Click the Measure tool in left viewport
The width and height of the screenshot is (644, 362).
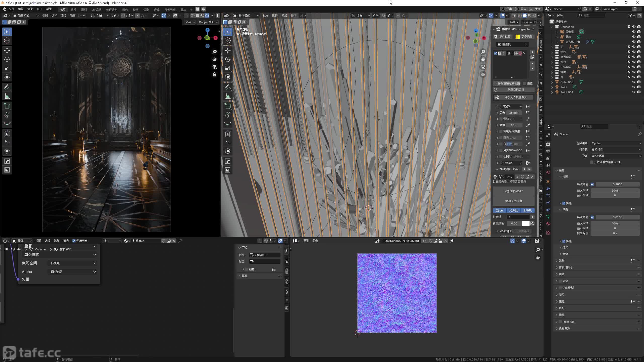point(7,96)
